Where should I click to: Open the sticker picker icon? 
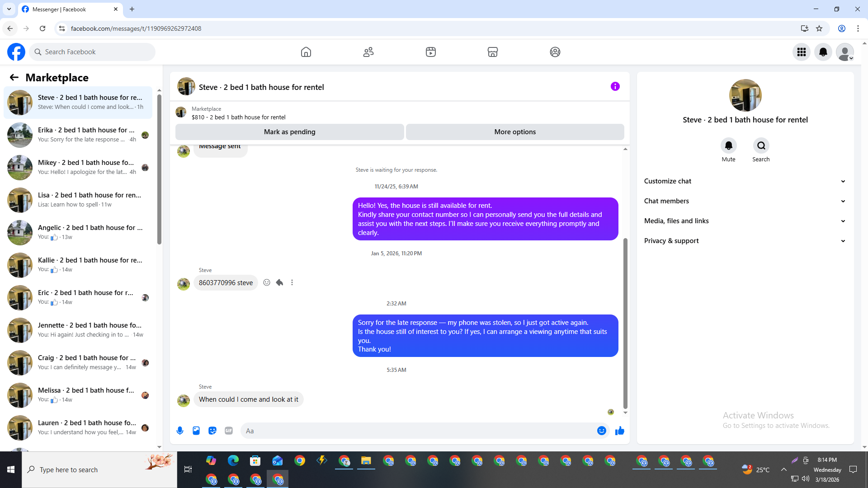[x=212, y=431]
